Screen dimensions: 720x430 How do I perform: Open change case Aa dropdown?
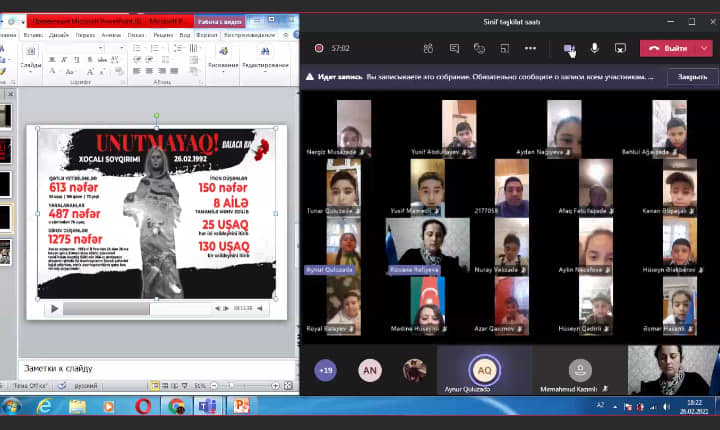(70, 71)
